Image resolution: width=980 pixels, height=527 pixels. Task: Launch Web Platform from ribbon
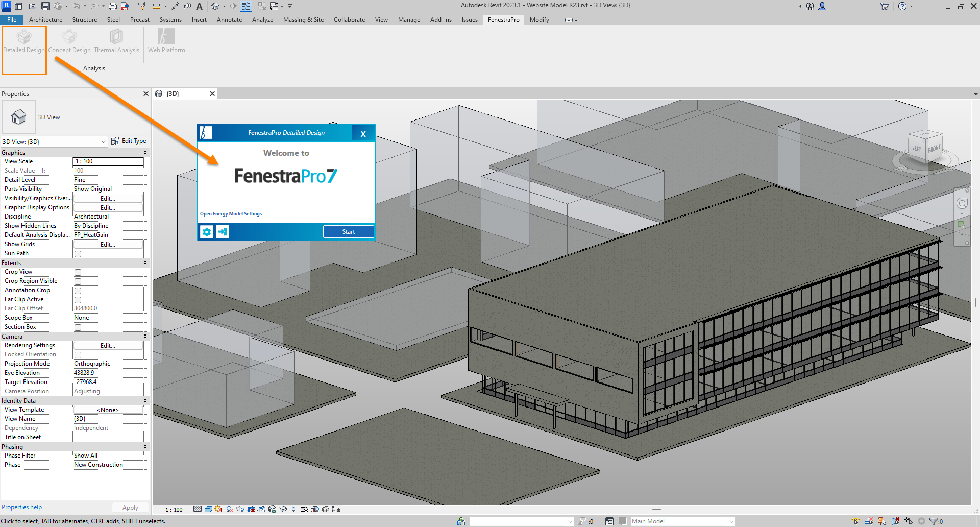point(166,41)
